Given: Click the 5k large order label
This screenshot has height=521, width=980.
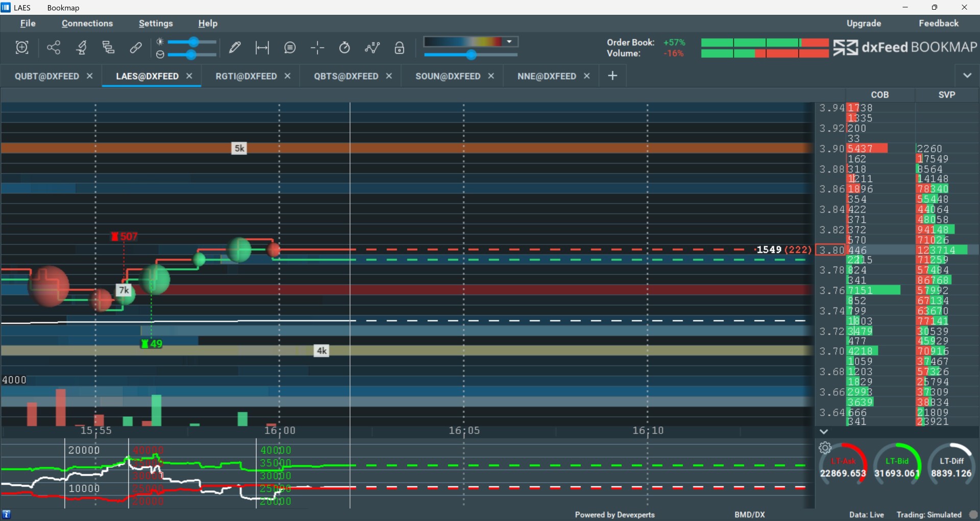Looking at the screenshot, I should 239,149.
